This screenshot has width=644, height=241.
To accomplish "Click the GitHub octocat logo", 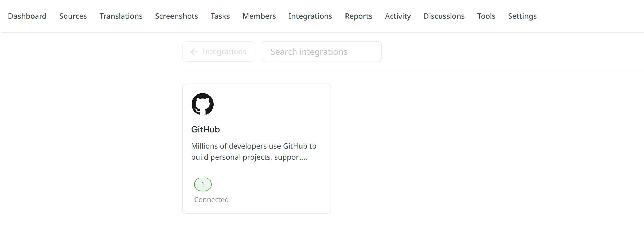I will coord(203,104).
